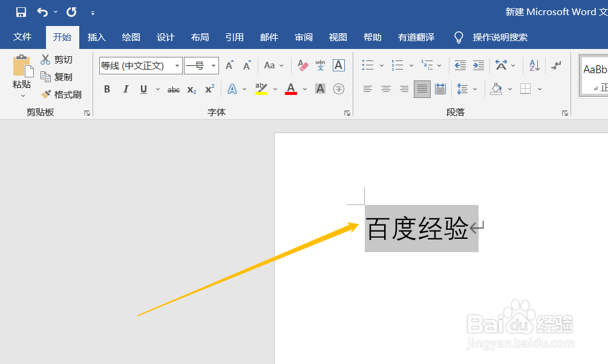Image resolution: width=608 pixels, height=364 pixels.
Task: Click the redo/repeat icon
Action: coord(71,12)
